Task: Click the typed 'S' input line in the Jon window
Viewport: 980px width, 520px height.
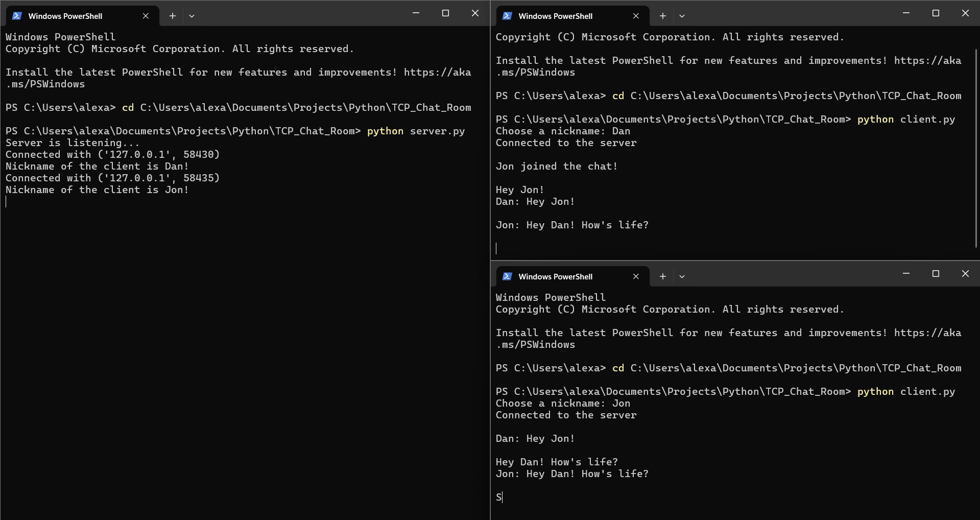Action: click(499, 498)
